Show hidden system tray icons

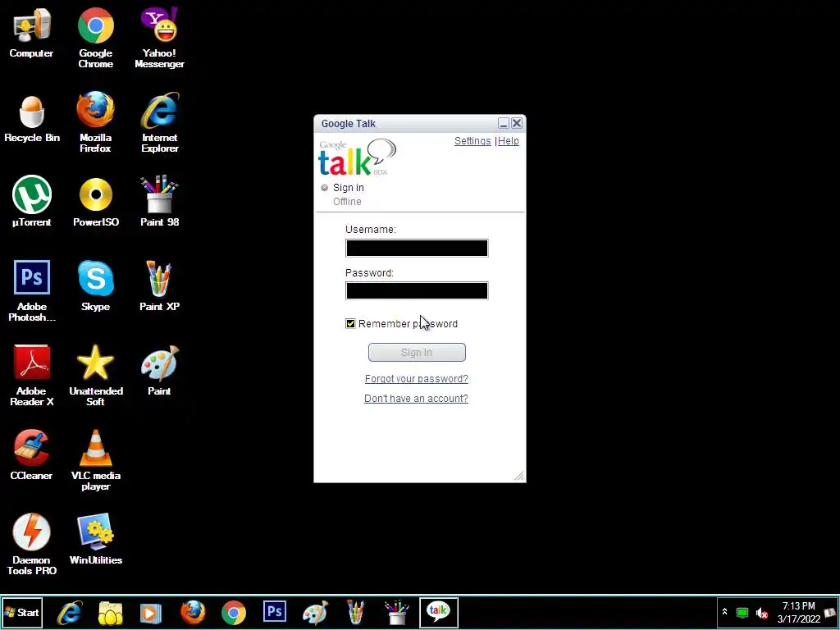point(724,612)
